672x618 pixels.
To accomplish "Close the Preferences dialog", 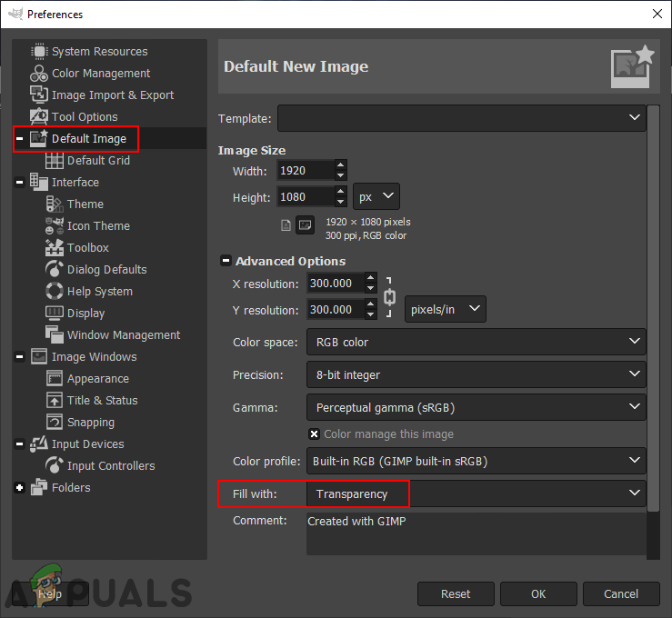I will (657, 14).
